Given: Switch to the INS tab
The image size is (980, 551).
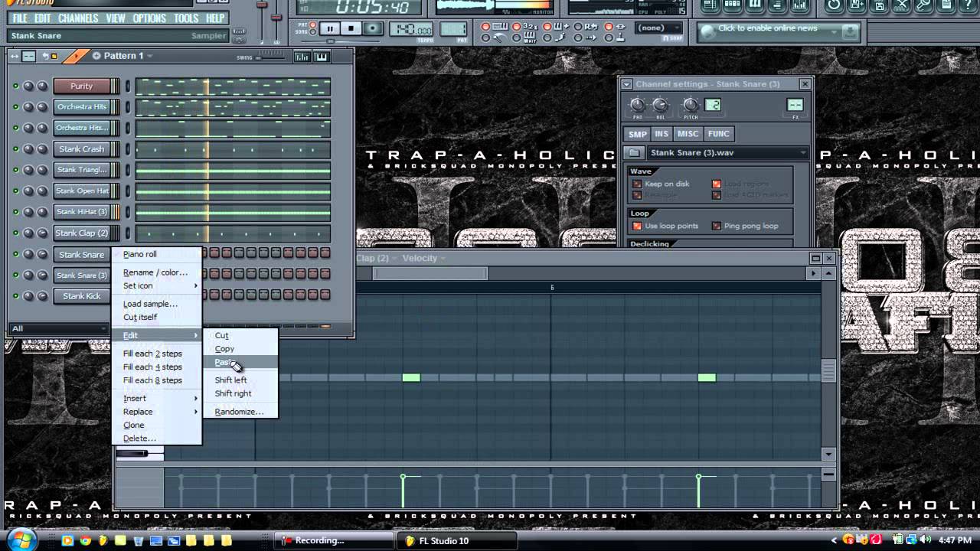Looking at the screenshot, I should pyautogui.click(x=661, y=134).
